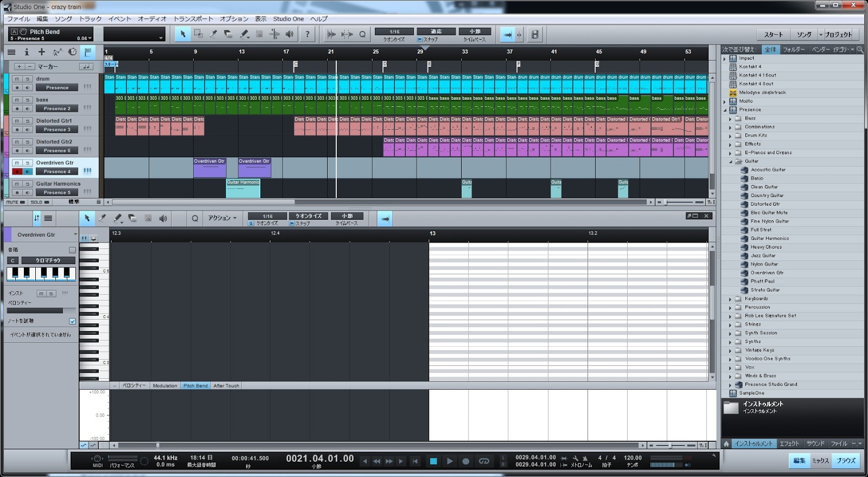This screenshot has height=477, width=868.
Task: Click the Presence 4 instrument button
Action: click(57, 171)
